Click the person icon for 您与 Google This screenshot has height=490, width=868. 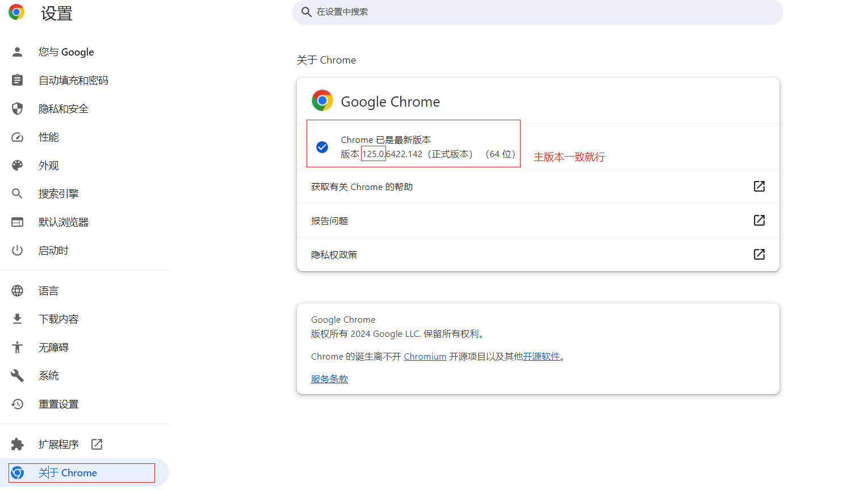tap(18, 52)
